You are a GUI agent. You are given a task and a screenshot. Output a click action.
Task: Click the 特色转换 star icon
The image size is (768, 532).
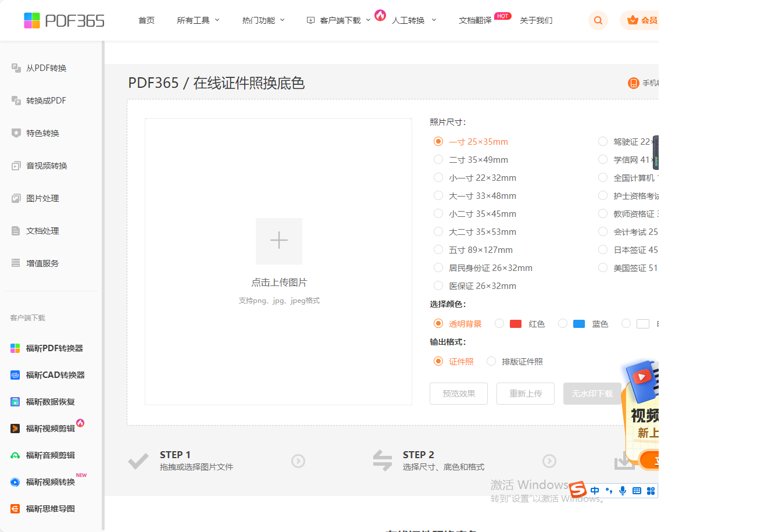coord(16,133)
